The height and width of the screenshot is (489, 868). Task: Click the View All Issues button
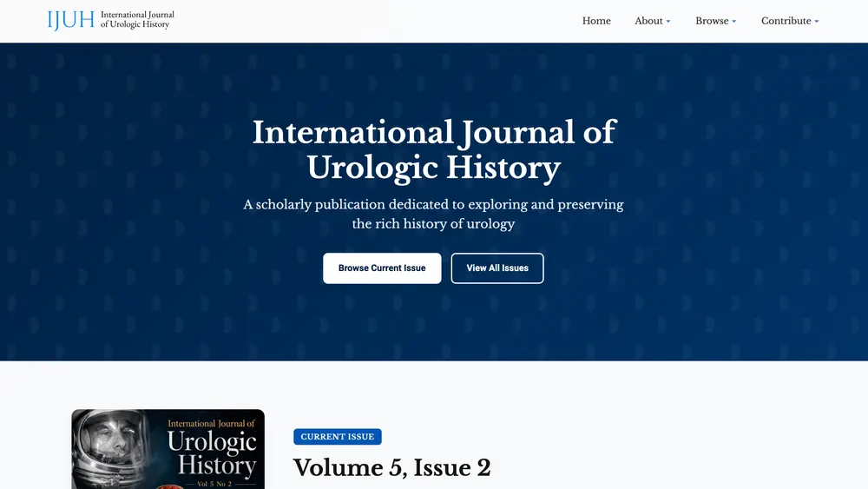(x=497, y=268)
